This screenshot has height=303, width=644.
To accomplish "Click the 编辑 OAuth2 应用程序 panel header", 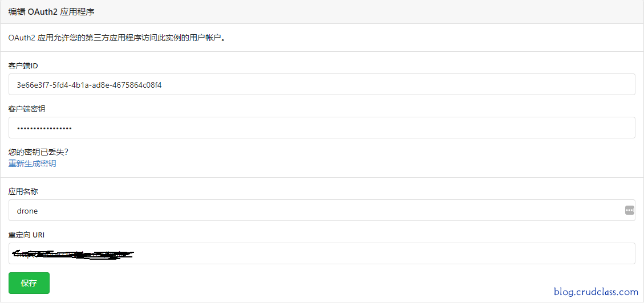I will point(51,11).
